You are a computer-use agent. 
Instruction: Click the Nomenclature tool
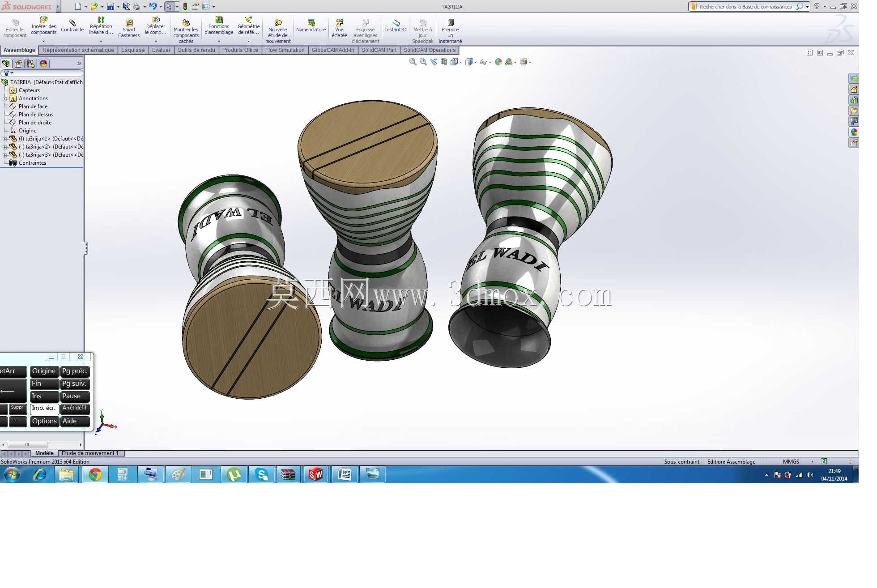click(x=311, y=26)
